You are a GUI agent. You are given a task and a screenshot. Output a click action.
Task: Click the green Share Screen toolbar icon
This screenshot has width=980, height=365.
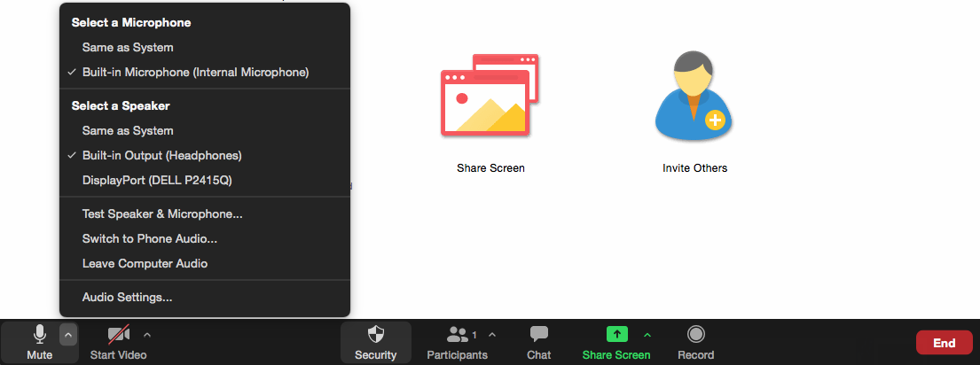click(617, 334)
